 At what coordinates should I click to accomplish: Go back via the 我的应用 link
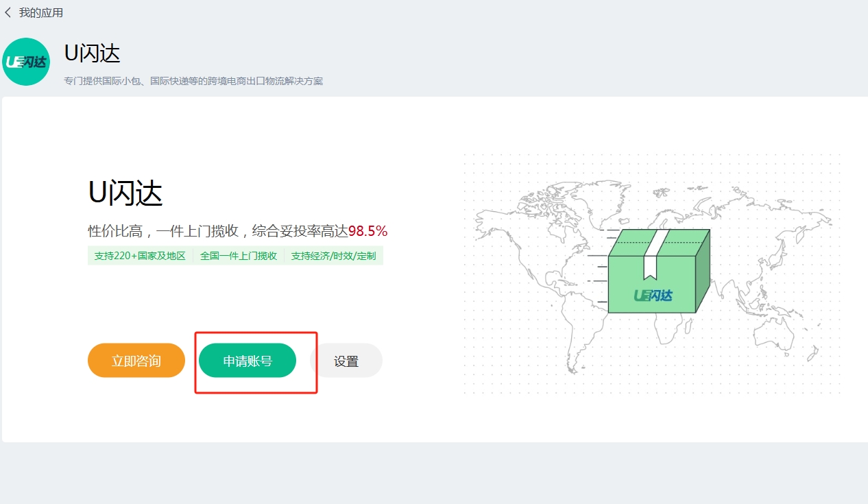[x=41, y=13]
